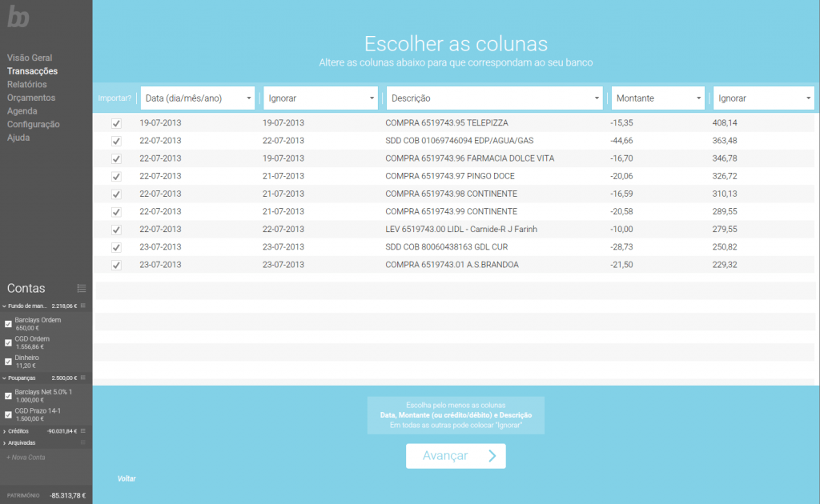820x504 pixels.
Task: Go to Visão Geral in sidebar
Action: 30,58
